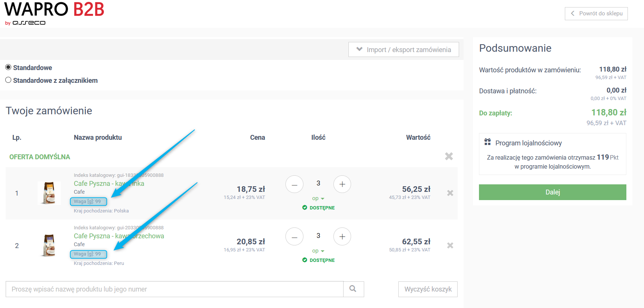The height and width of the screenshot is (308, 644).
Task: Decrease quantity of Cafe Pyszna kawa orzechowa
Action: (x=294, y=237)
